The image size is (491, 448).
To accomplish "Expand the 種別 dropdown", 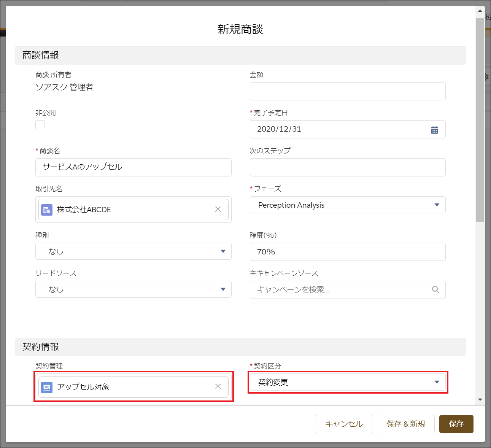I will 133,251.
